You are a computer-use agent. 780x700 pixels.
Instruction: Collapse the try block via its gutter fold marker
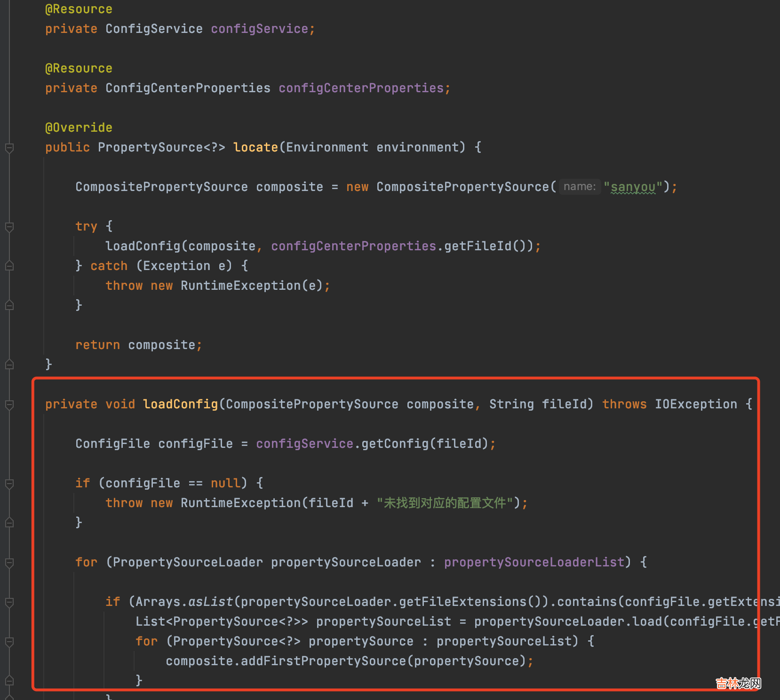click(x=9, y=227)
